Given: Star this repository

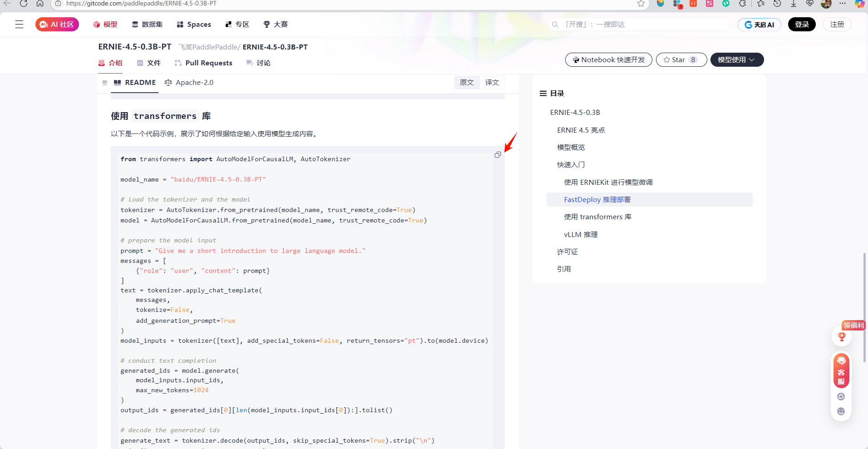Looking at the screenshot, I should (x=681, y=60).
